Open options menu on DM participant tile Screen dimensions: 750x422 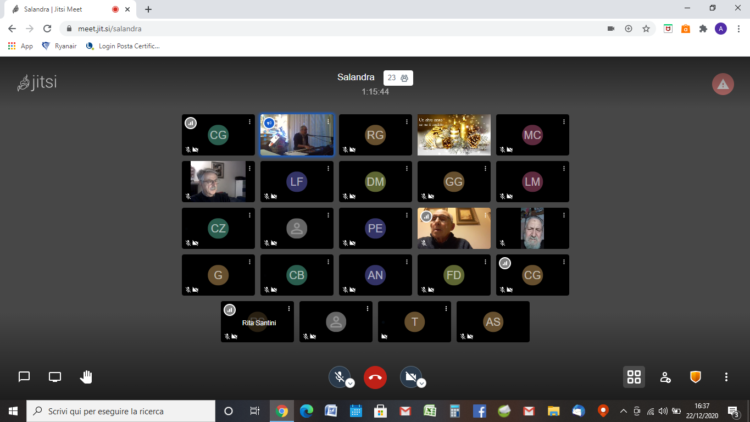pyautogui.click(x=407, y=168)
